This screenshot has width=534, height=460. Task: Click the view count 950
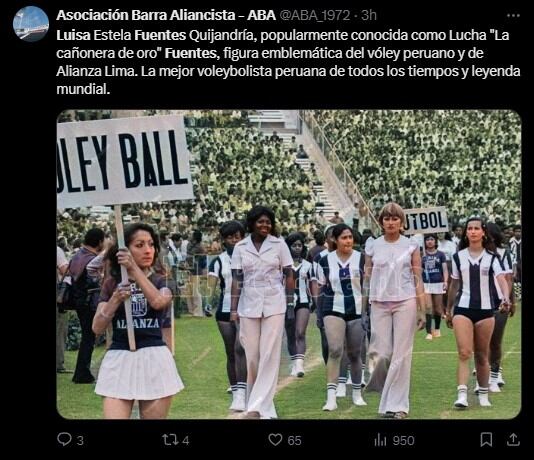(404, 441)
